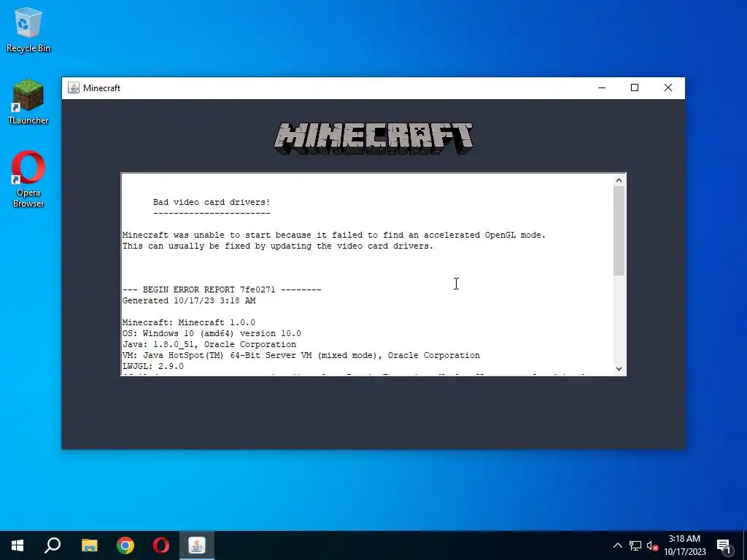
Task: Open the notification center icon
Action: tap(724, 546)
